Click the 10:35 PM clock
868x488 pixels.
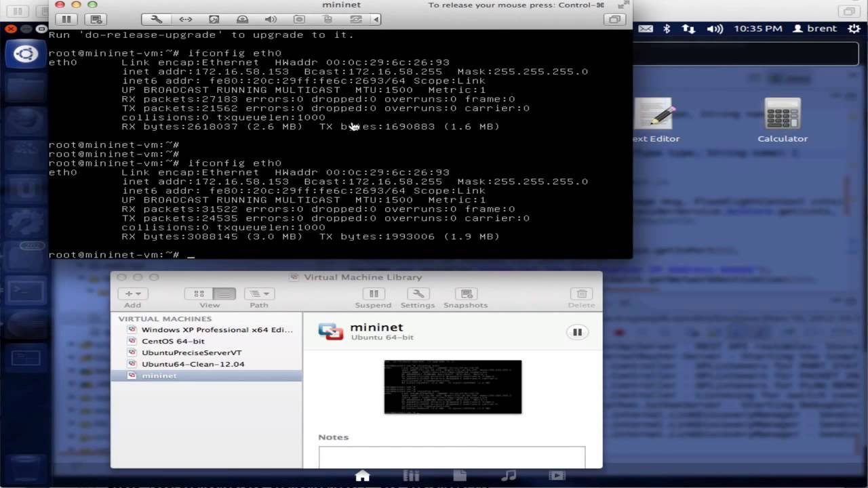tap(758, 28)
